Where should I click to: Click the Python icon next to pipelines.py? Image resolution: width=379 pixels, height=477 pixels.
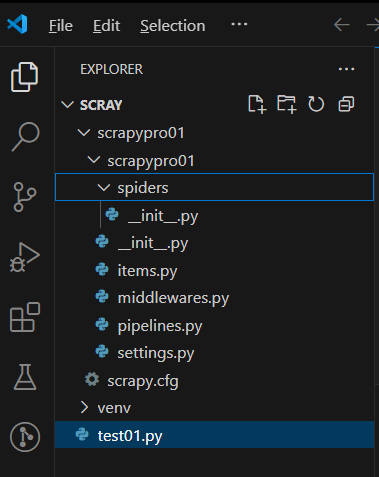[102, 324]
